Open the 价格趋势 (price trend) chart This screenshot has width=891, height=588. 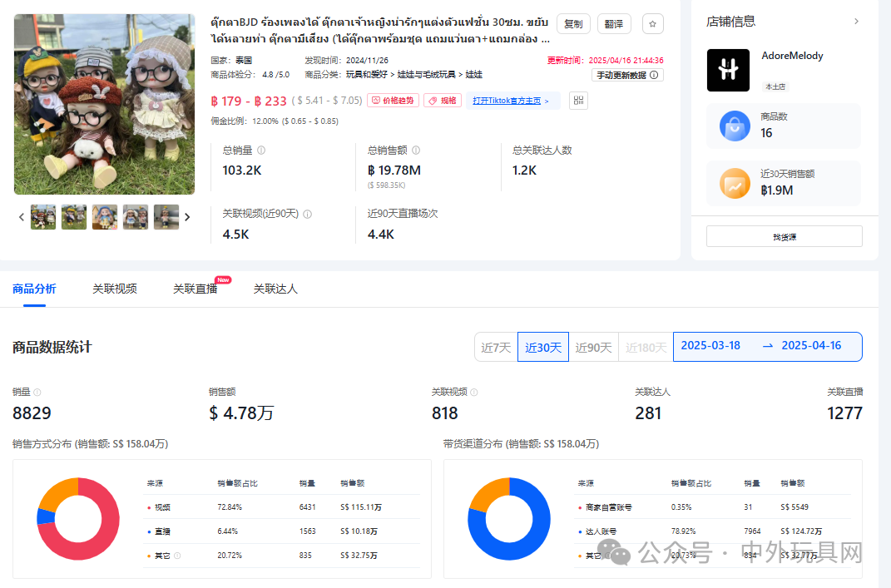(x=392, y=100)
